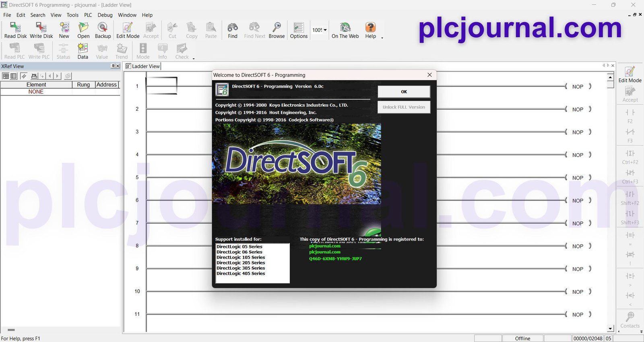Open the File menu
The height and width of the screenshot is (342, 644).
(x=7, y=15)
